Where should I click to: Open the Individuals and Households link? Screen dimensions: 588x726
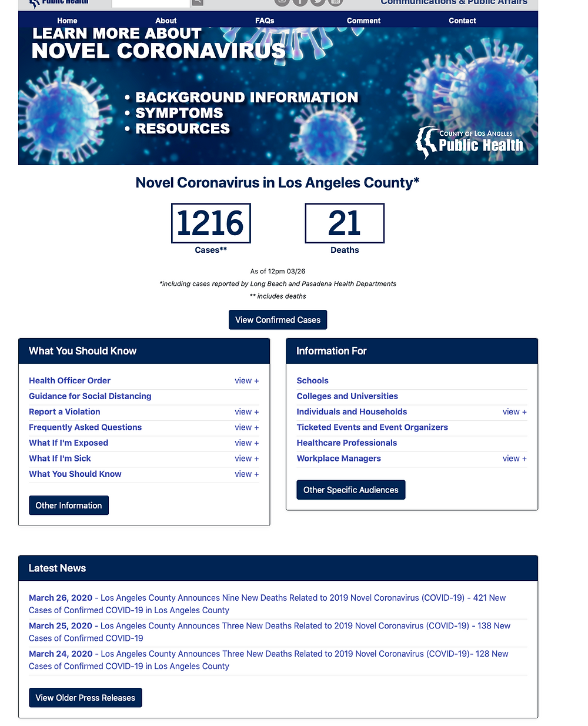352,412
